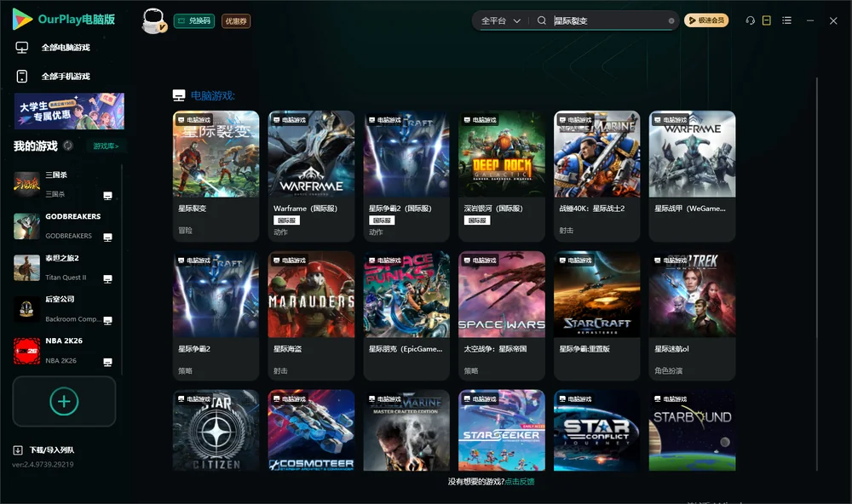Viewport: 852px width, 504px height.
Task: Click the download queue arrow icon
Action: point(18,450)
